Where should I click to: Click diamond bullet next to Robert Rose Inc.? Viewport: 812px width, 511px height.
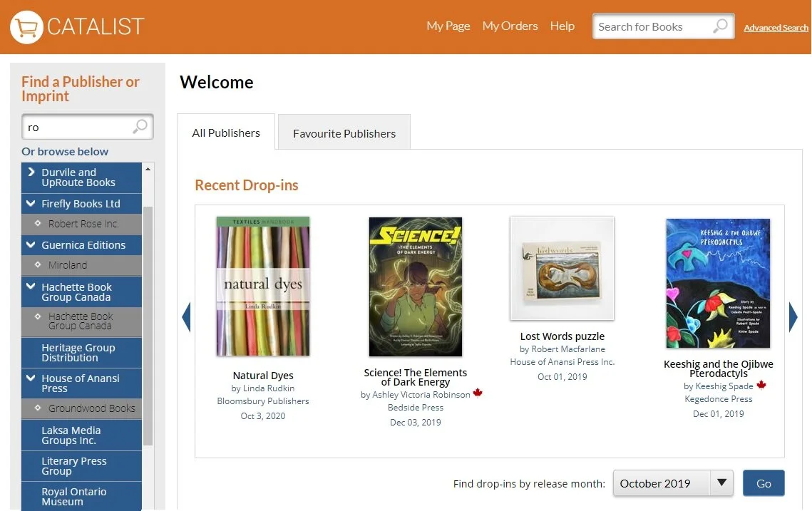click(37, 223)
